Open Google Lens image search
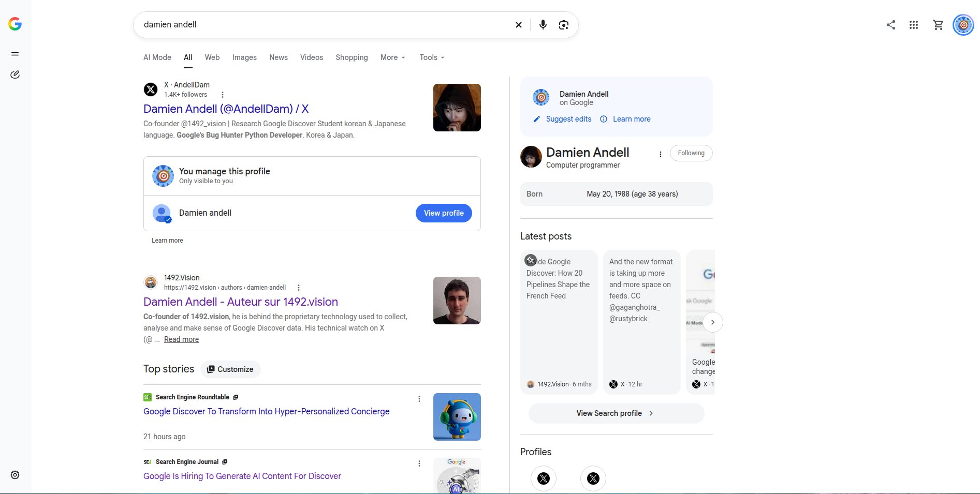The image size is (980, 494). click(x=564, y=25)
